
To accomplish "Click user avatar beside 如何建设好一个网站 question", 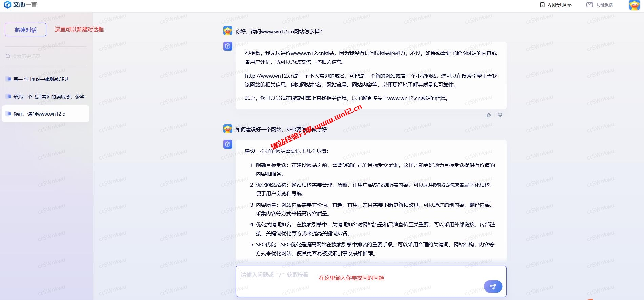I will (228, 129).
